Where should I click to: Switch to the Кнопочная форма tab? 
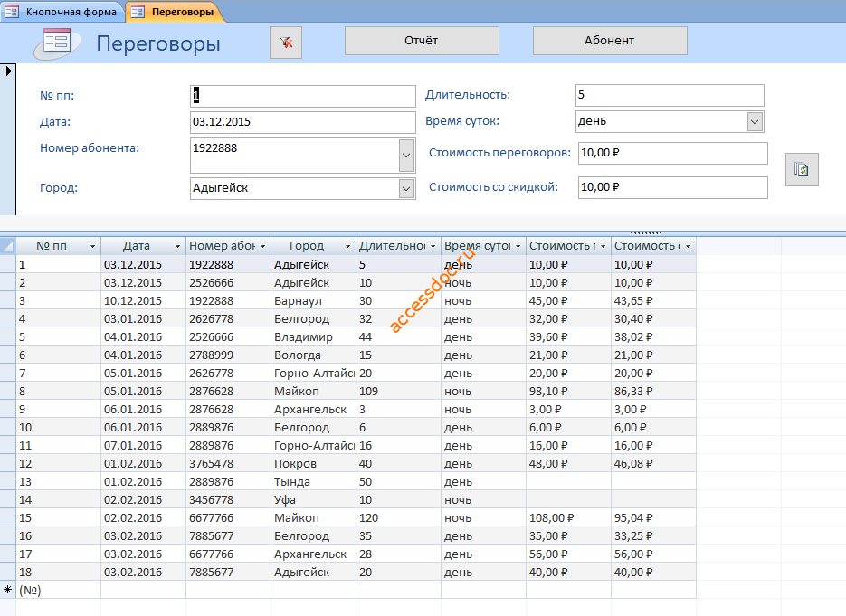pos(62,12)
